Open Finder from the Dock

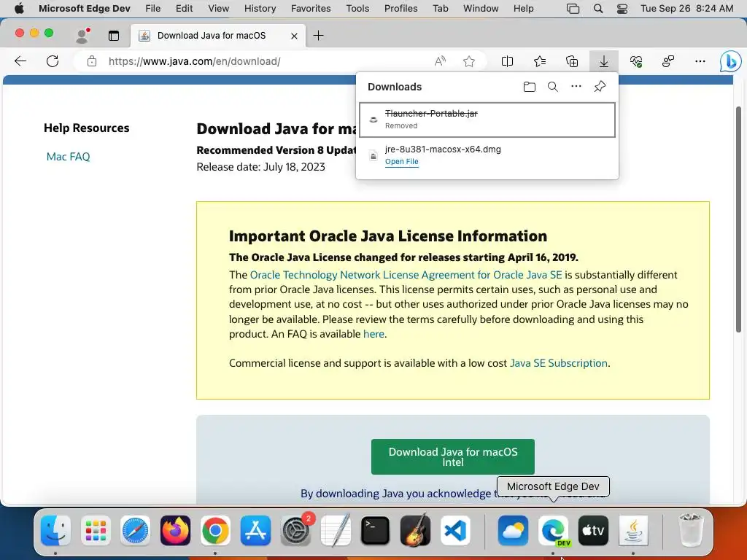click(55, 530)
